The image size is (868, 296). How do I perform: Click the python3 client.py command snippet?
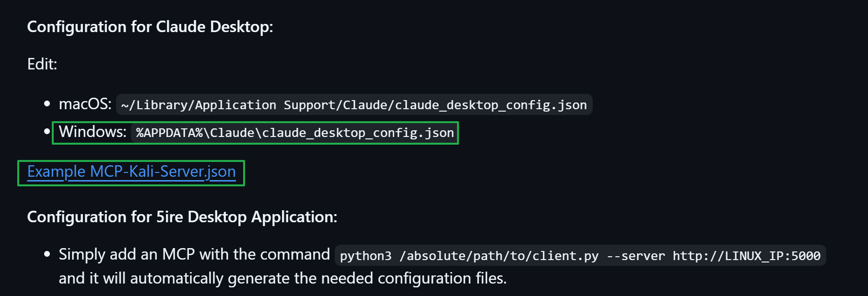click(x=580, y=256)
